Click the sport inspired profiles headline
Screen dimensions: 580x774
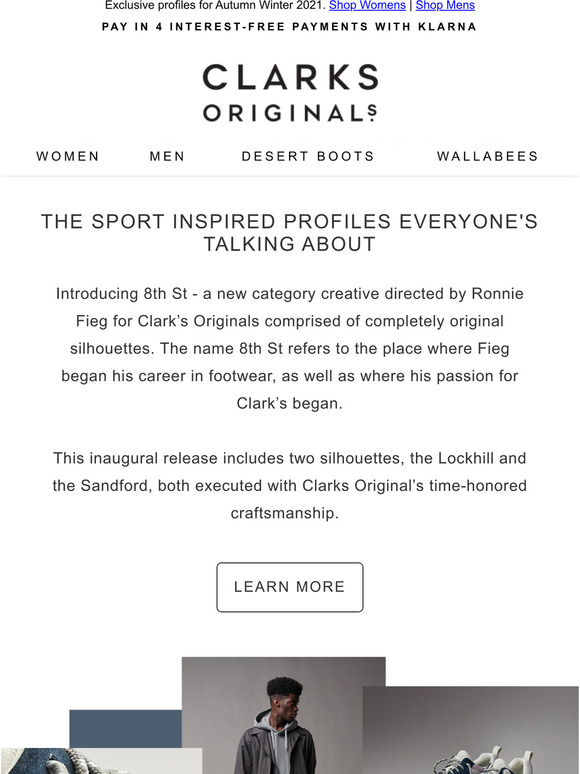click(x=290, y=232)
